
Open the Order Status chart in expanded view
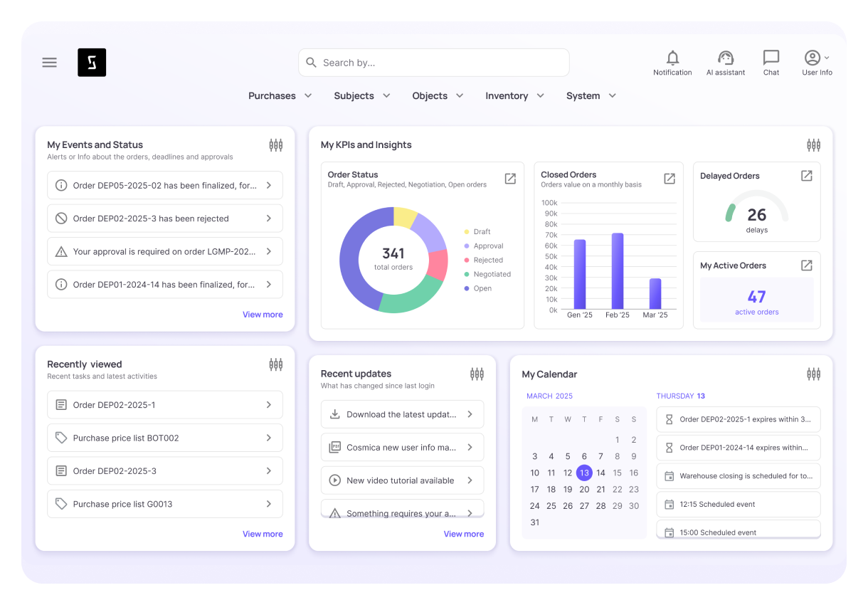pos(510,179)
